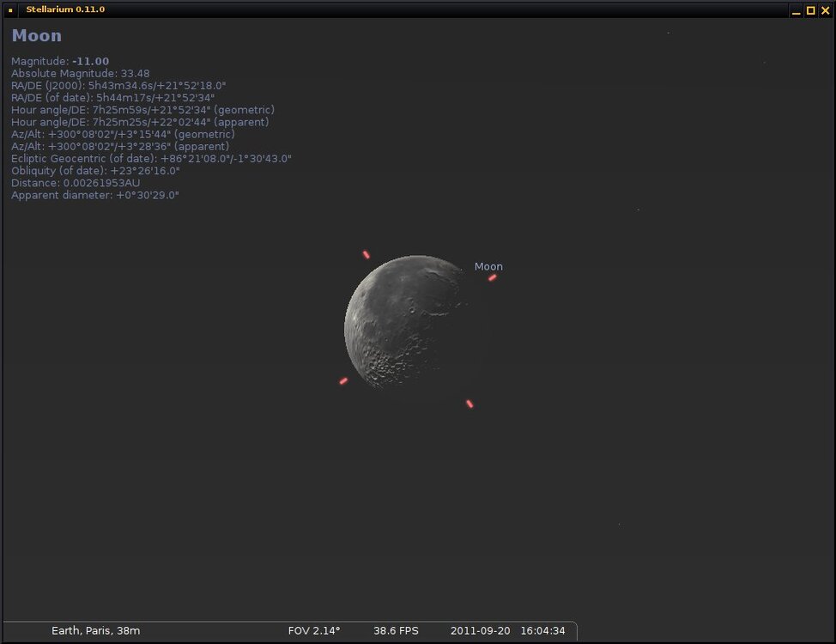Viewport: 836px width, 644px height.
Task: Click the upper-left red selection marker
Action: 367,255
